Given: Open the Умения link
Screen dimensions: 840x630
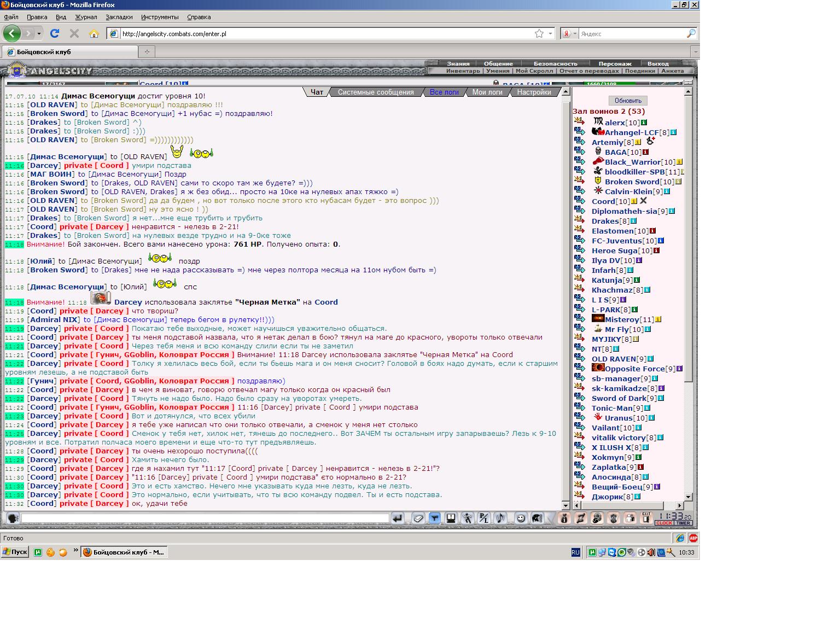Looking at the screenshot, I should pyautogui.click(x=498, y=71).
